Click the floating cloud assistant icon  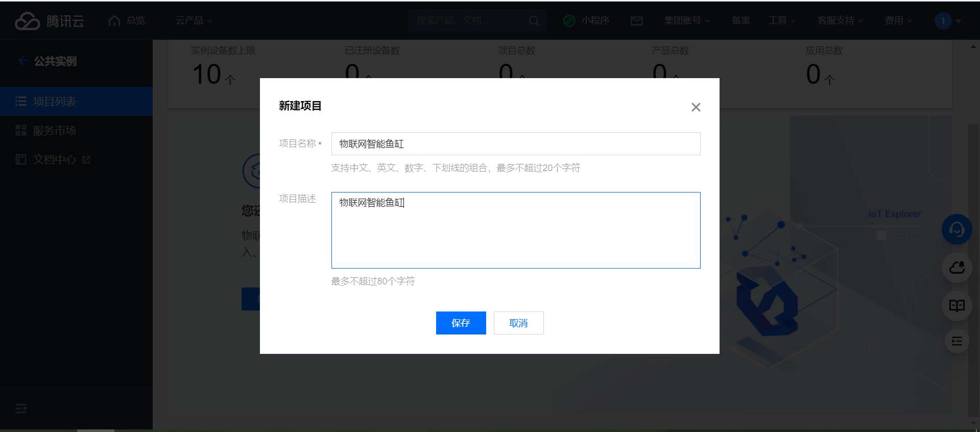click(x=957, y=268)
